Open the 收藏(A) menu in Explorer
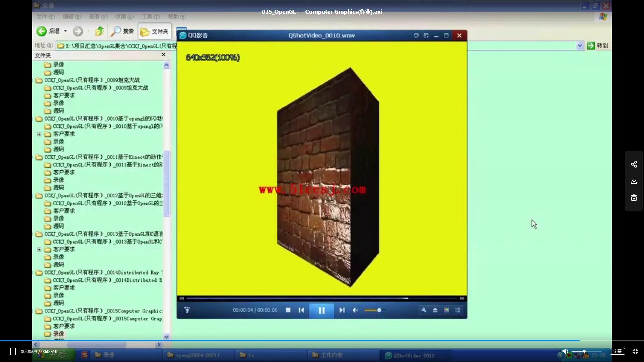This screenshot has height=362, width=644. [124, 16]
